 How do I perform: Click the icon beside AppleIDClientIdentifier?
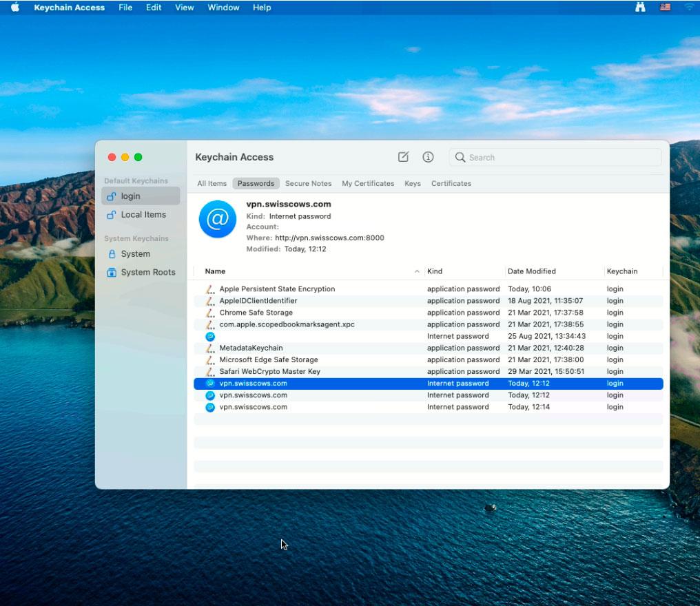click(x=210, y=301)
